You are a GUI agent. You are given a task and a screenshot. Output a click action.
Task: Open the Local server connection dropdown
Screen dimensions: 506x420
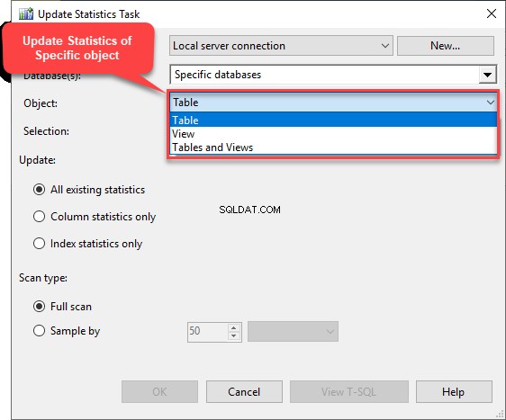[281, 46]
